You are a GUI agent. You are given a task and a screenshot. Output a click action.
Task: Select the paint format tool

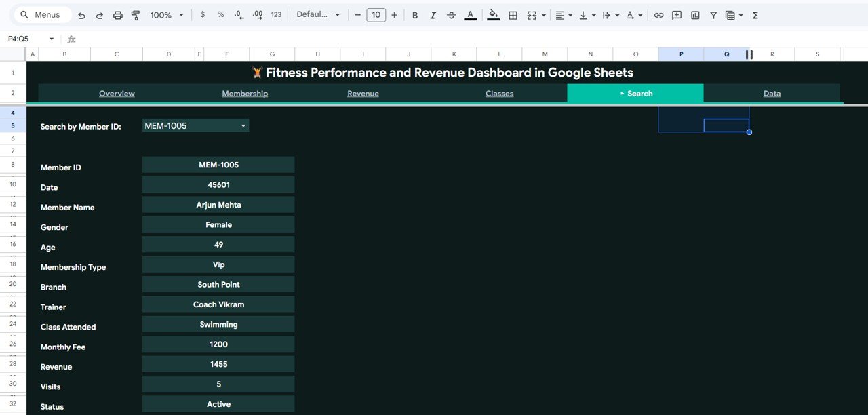(136, 14)
